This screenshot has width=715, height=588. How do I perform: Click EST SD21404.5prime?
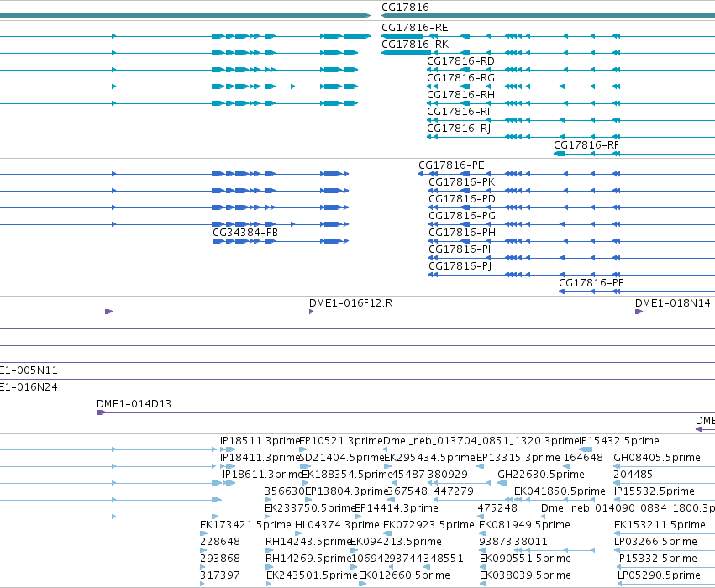pyautogui.click(x=342, y=458)
